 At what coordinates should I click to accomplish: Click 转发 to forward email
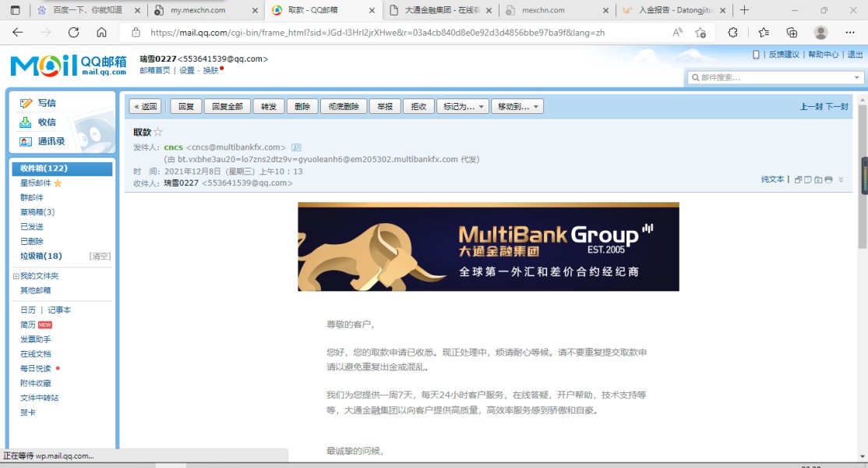tap(269, 106)
